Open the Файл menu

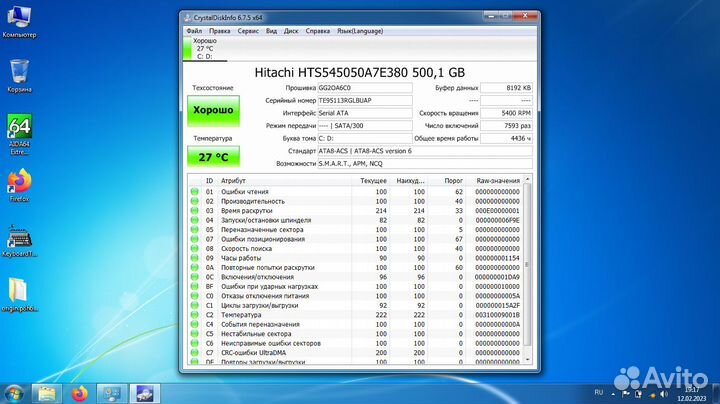[x=194, y=31]
